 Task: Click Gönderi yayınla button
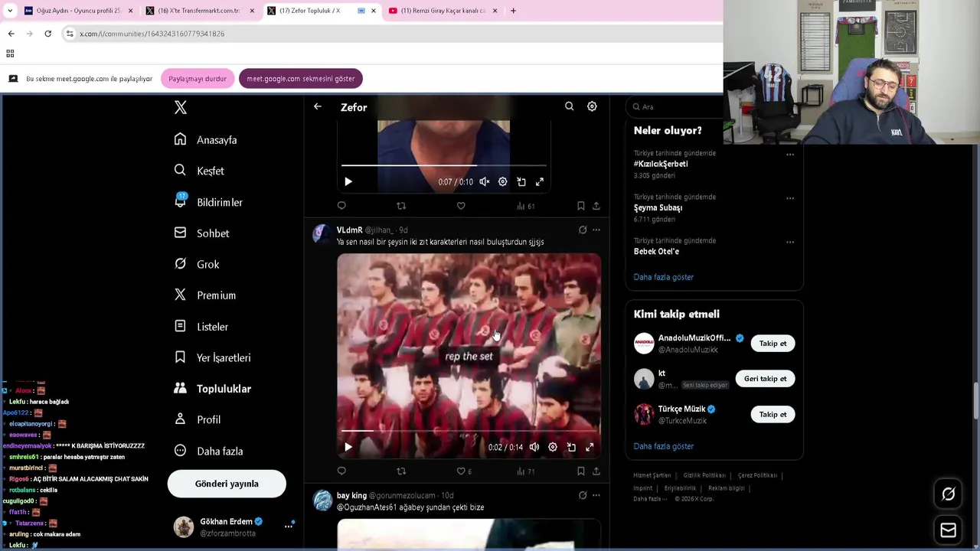click(x=227, y=484)
